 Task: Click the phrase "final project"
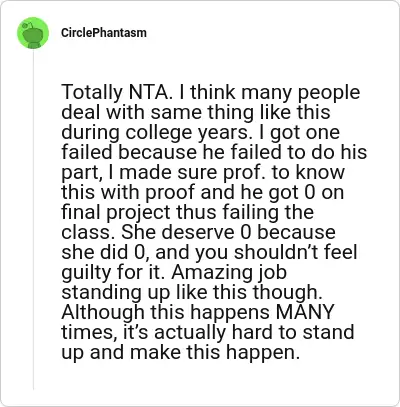click(x=116, y=213)
